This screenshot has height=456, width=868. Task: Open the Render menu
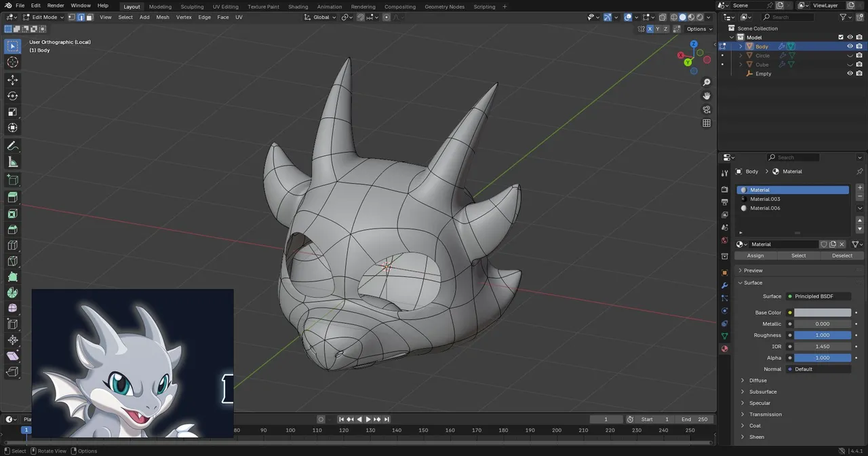click(56, 5)
